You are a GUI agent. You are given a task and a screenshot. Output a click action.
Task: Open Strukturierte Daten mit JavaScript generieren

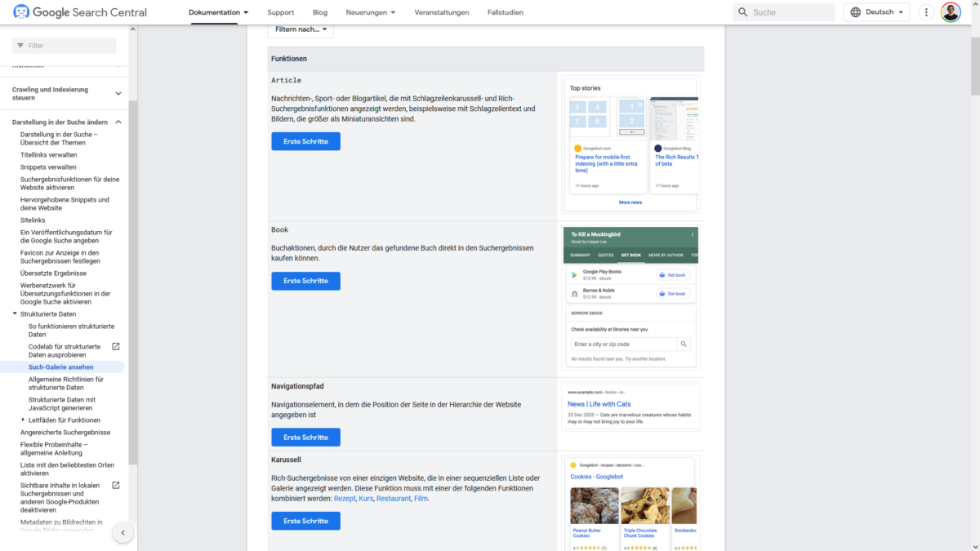(62, 404)
